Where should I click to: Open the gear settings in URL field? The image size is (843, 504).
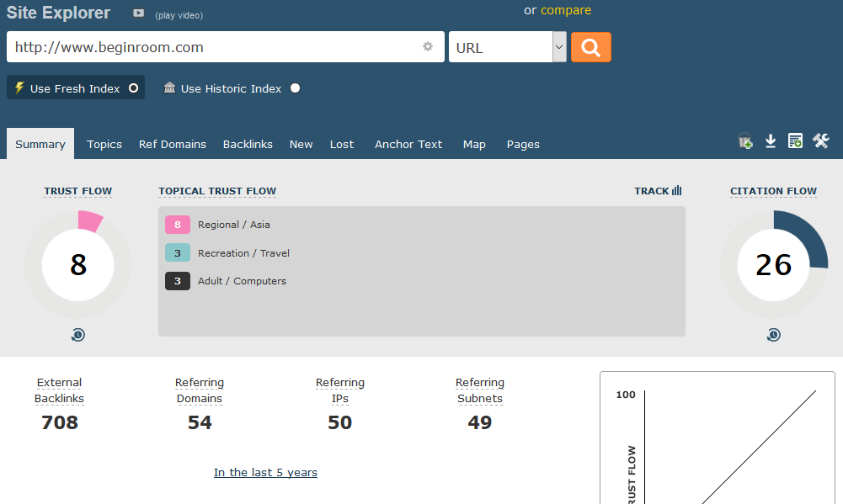[428, 47]
